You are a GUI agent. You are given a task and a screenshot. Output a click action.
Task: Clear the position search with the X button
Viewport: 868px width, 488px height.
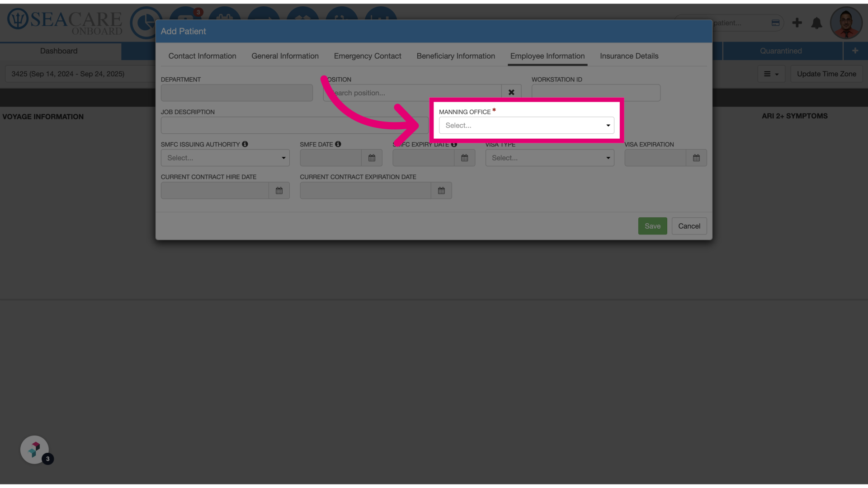coord(511,93)
